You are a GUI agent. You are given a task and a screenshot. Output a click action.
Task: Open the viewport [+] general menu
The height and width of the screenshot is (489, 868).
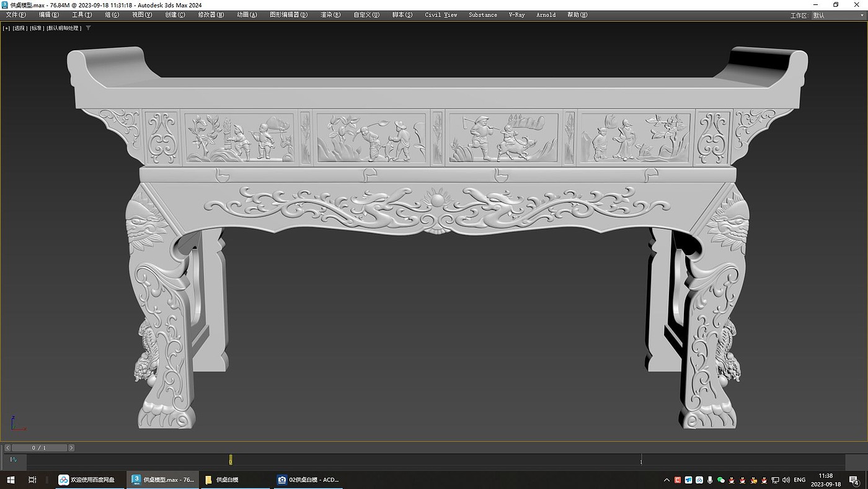point(6,28)
